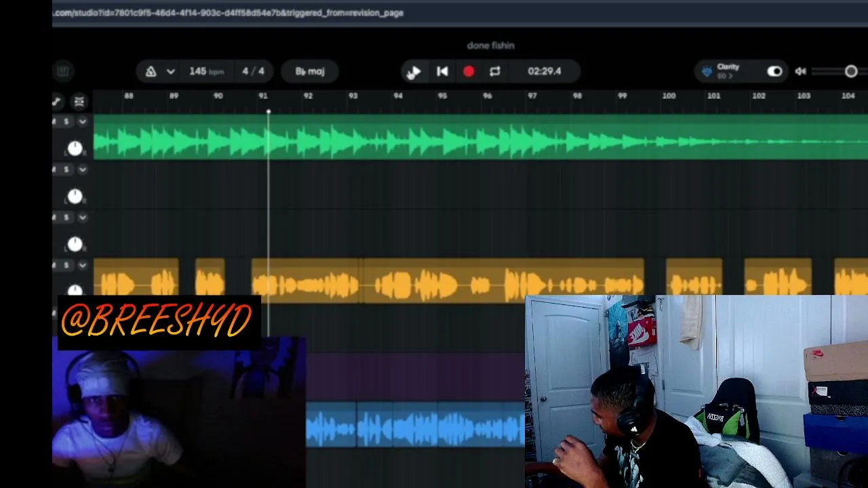Click bar 93 on the timeline ruler
Image resolution: width=868 pixels, height=488 pixels.
point(353,96)
